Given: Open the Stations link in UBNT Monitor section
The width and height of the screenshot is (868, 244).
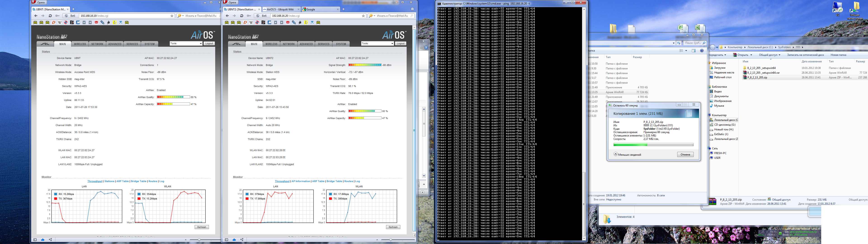Looking at the screenshot, I should coord(109,181).
